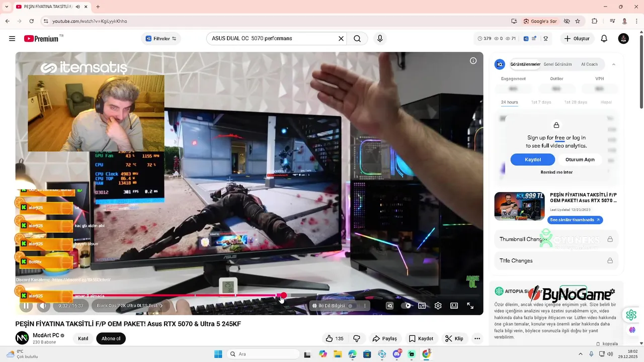Open the vidIQ trophy icon

(545, 39)
